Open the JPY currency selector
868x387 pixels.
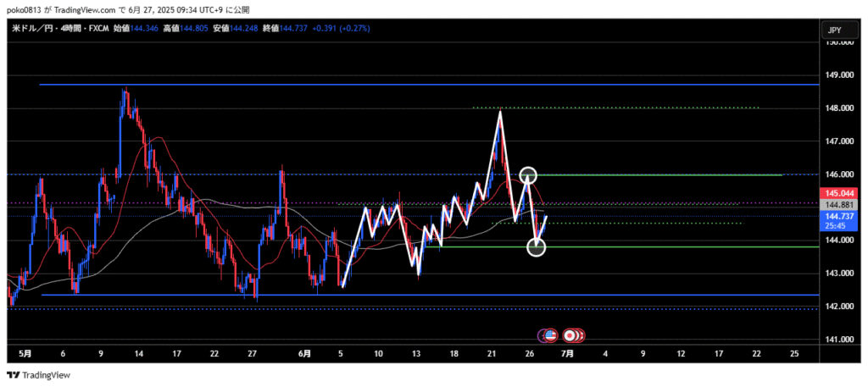pyautogui.click(x=834, y=30)
